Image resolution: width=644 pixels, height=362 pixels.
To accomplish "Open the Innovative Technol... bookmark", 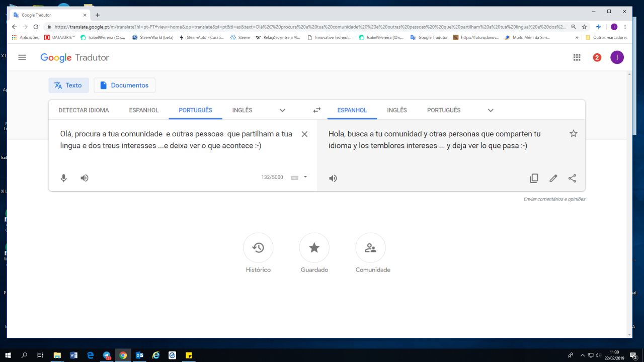I will tap(330, 38).
